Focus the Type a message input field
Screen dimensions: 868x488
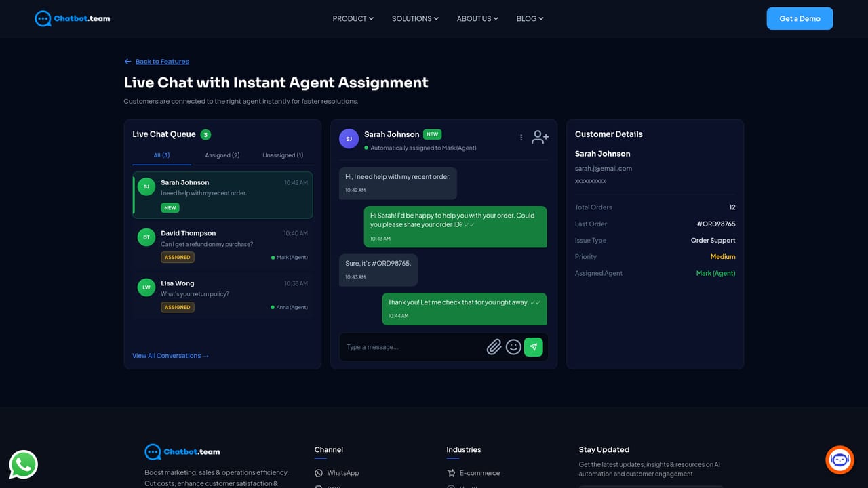click(x=414, y=347)
